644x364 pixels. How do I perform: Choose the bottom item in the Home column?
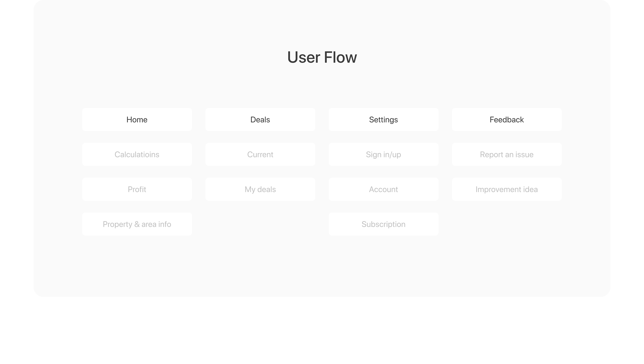(137, 224)
